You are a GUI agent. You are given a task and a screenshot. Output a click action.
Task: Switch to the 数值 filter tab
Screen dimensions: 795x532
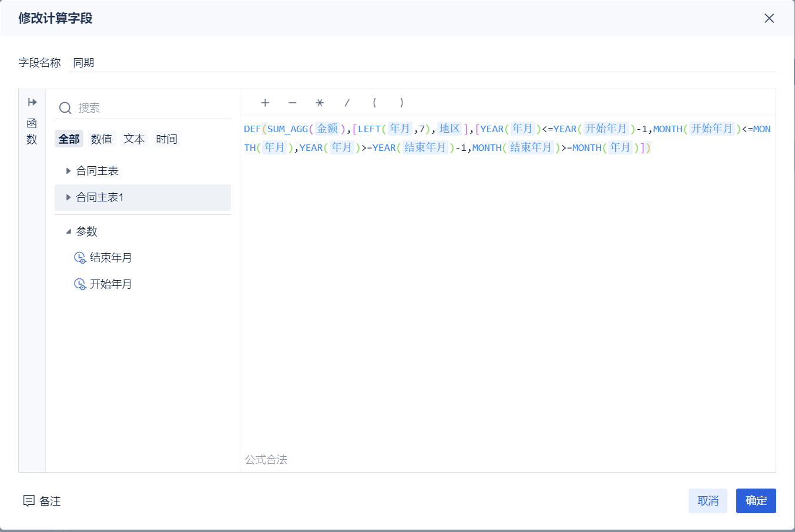pyautogui.click(x=102, y=139)
